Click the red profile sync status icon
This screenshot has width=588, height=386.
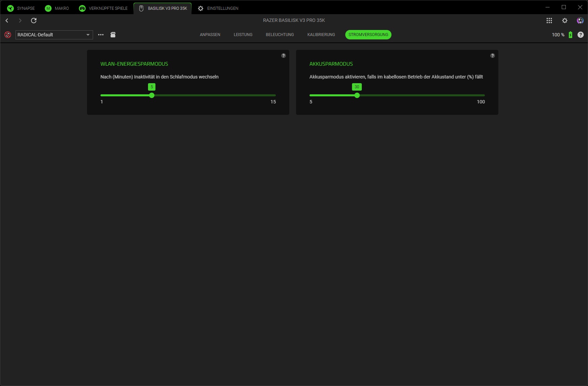pyautogui.click(x=8, y=35)
